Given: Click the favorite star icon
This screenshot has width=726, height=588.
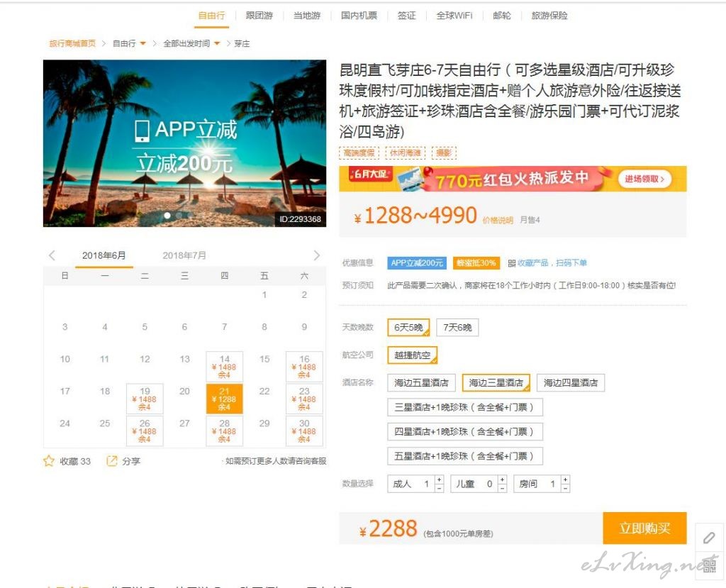Looking at the screenshot, I should click(x=49, y=461).
